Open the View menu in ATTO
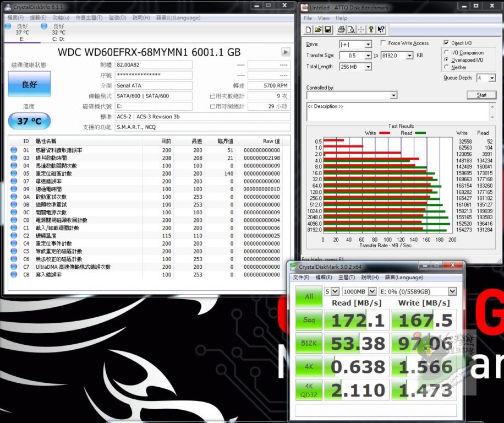Viewport: 504px width, 423px height. pyautogui.click(x=324, y=18)
